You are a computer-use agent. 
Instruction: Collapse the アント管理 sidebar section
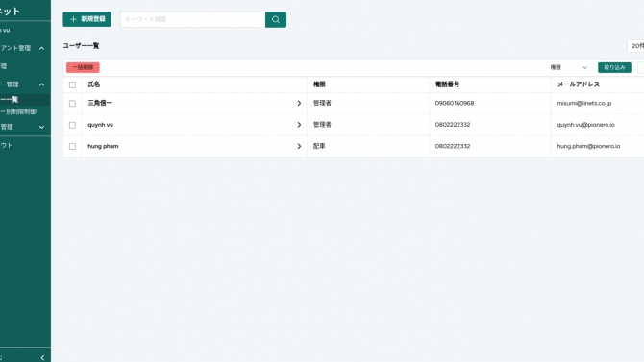41,48
